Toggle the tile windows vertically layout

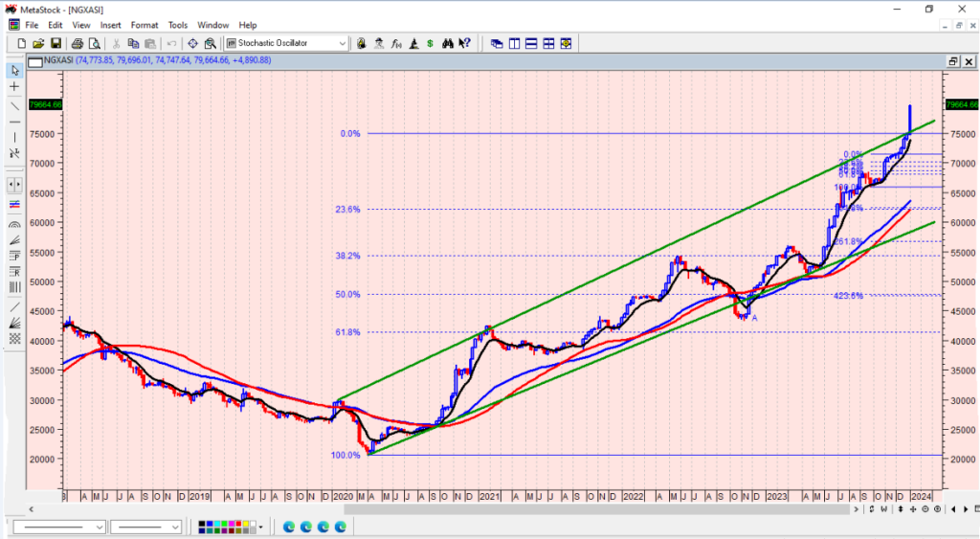click(x=514, y=43)
